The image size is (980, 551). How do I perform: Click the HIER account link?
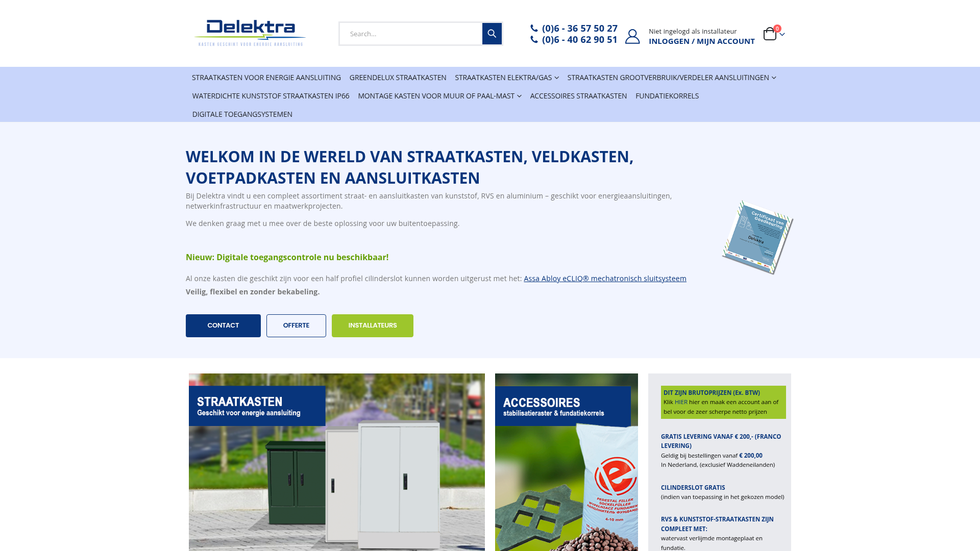click(681, 402)
